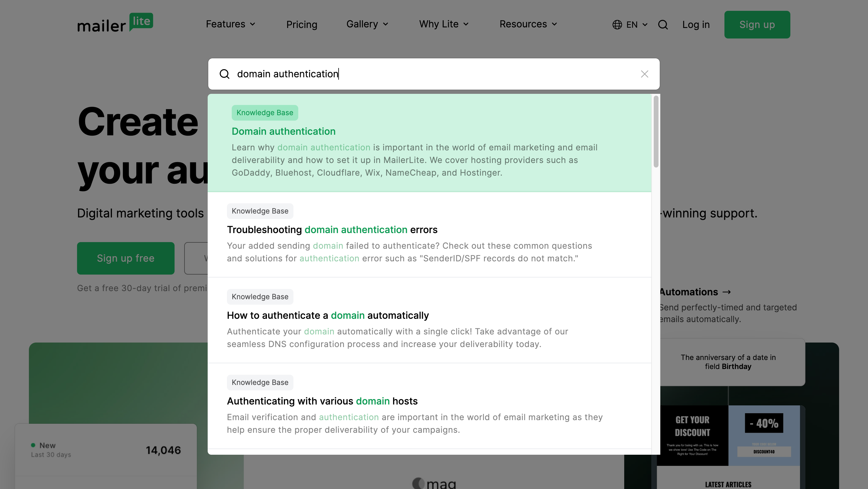Click the MailerLite logo
The image size is (868, 489).
coord(115,23)
